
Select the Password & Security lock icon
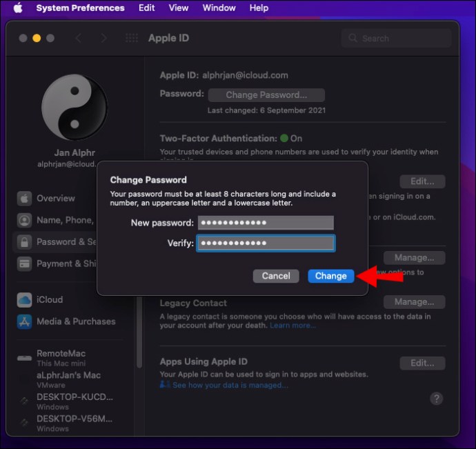click(x=24, y=242)
